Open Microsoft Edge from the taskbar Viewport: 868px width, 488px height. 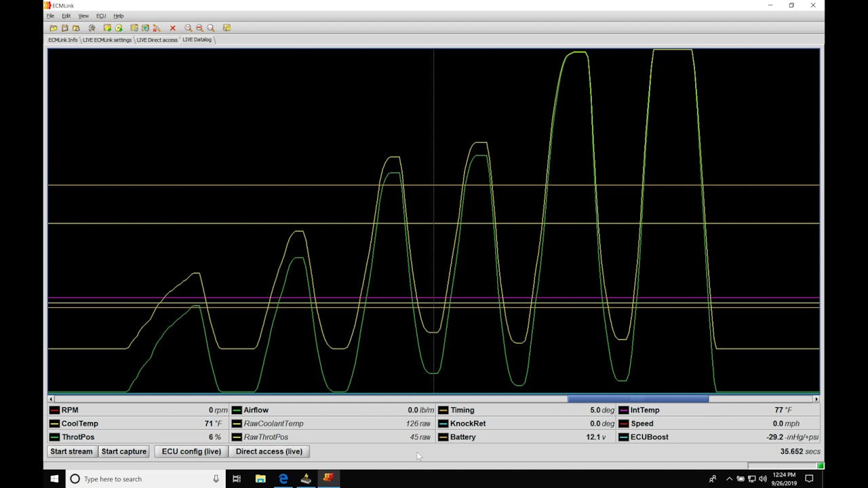point(283,479)
